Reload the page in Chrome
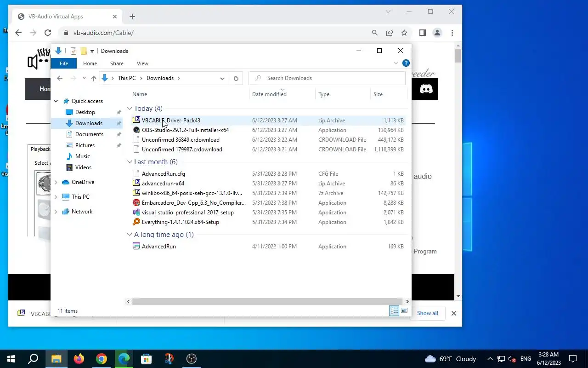 (48, 33)
